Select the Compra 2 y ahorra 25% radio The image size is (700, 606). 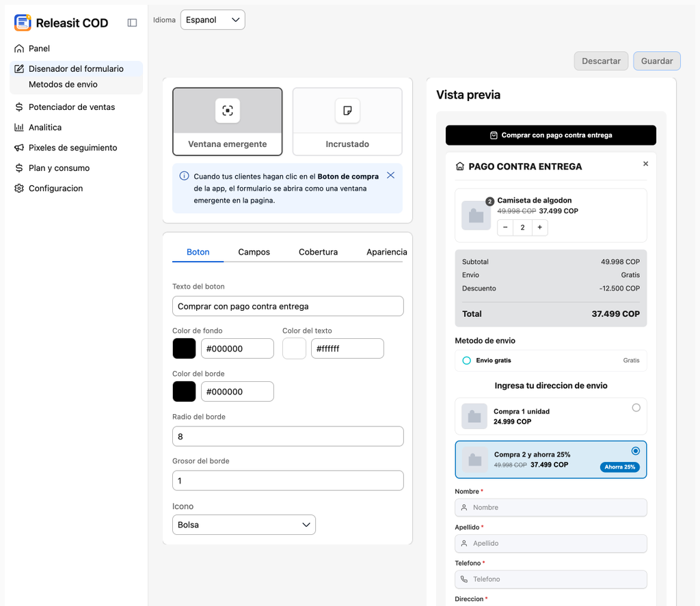click(636, 451)
